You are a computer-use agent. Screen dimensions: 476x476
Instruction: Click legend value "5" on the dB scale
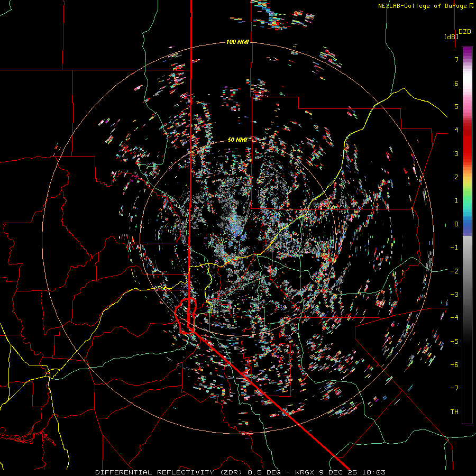point(456,106)
